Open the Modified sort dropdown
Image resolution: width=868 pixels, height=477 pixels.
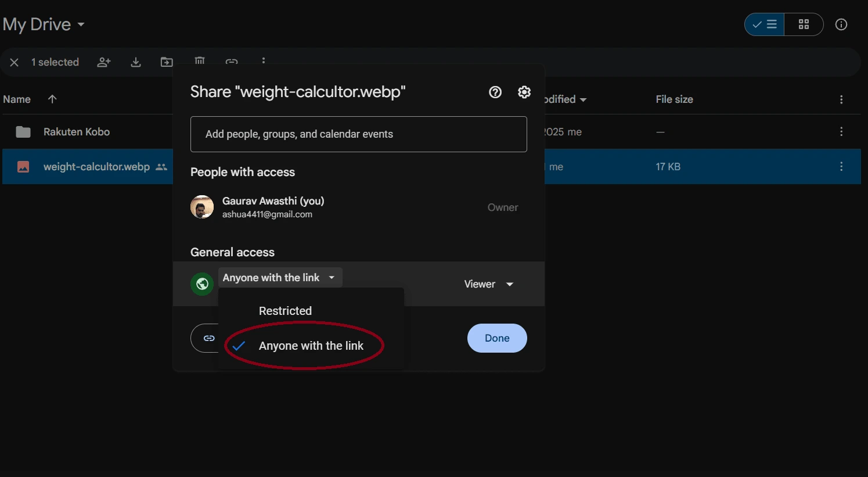pyautogui.click(x=583, y=99)
